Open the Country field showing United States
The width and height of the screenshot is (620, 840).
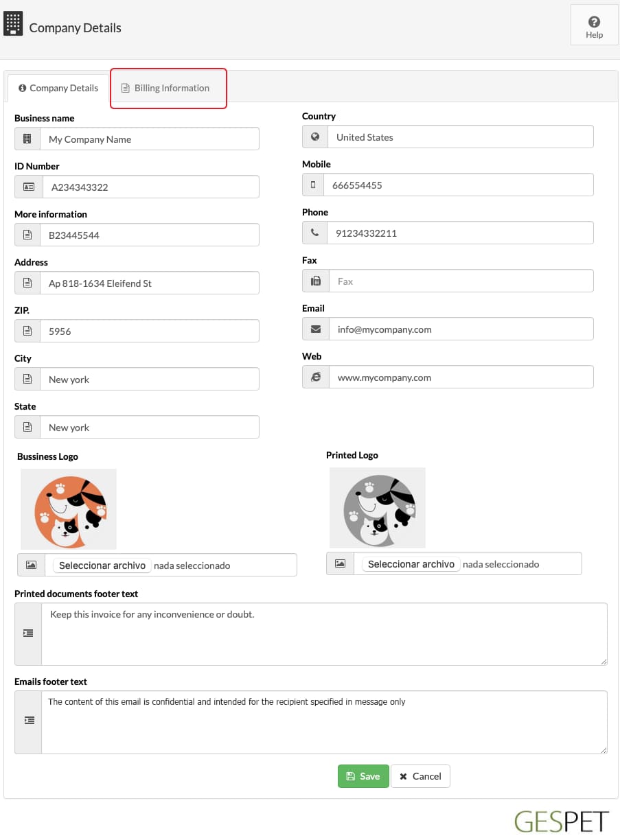[x=460, y=137]
